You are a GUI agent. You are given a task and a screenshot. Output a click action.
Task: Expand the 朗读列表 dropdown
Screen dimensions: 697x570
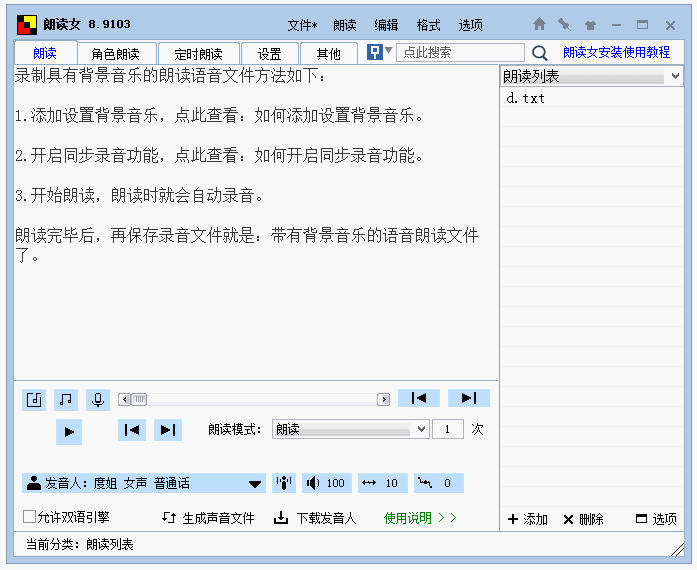[x=675, y=76]
